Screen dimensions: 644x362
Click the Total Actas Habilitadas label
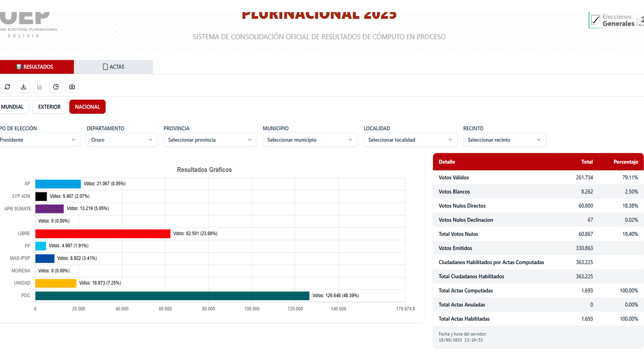tap(464, 319)
